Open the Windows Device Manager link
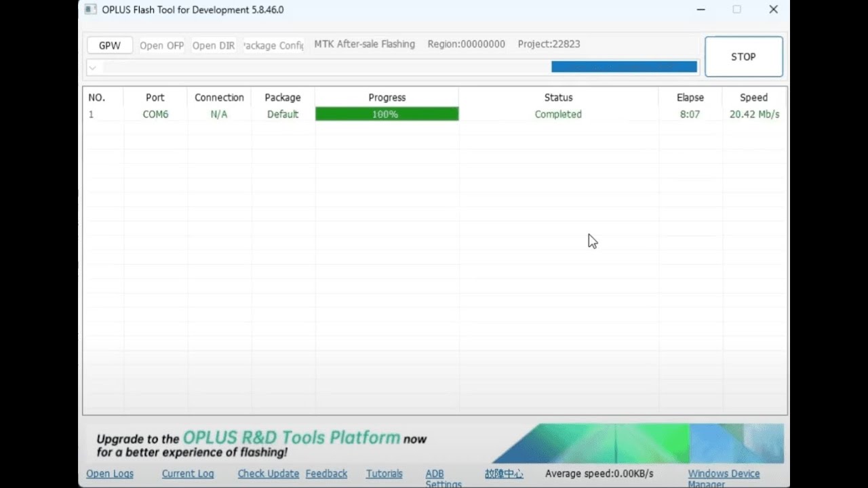This screenshot has height=488, width=868. [724, 479]
